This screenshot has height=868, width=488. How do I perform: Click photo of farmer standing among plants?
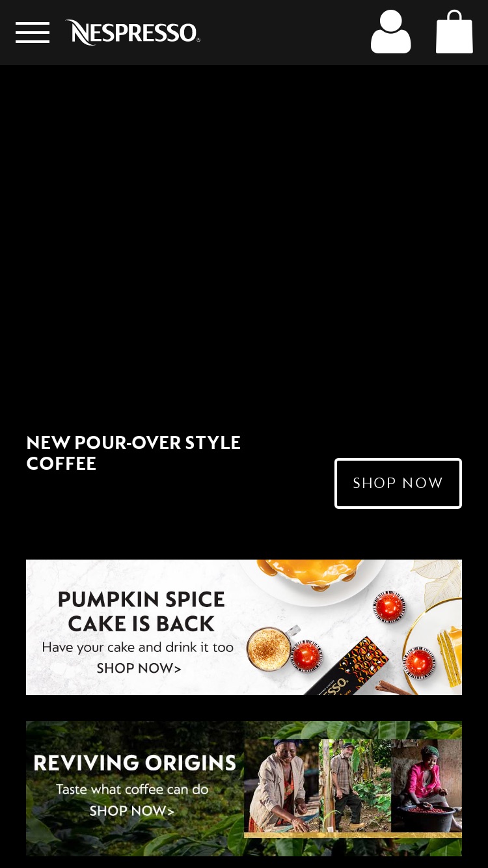coord(355,786)
